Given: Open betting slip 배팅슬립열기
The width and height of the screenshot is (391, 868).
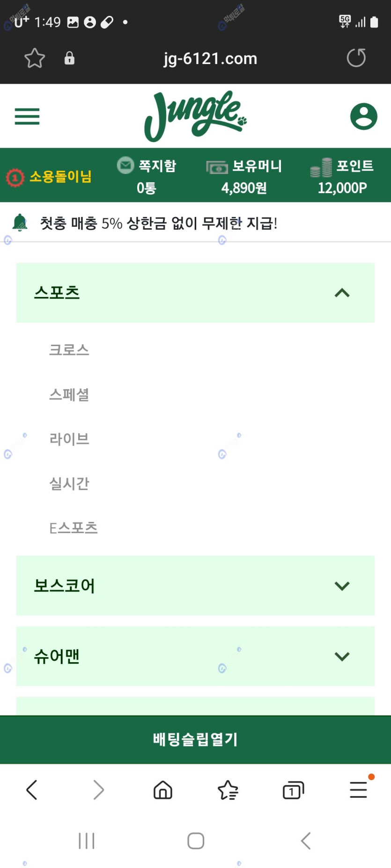Looking at the screenshot, I should tap(195, 739).
